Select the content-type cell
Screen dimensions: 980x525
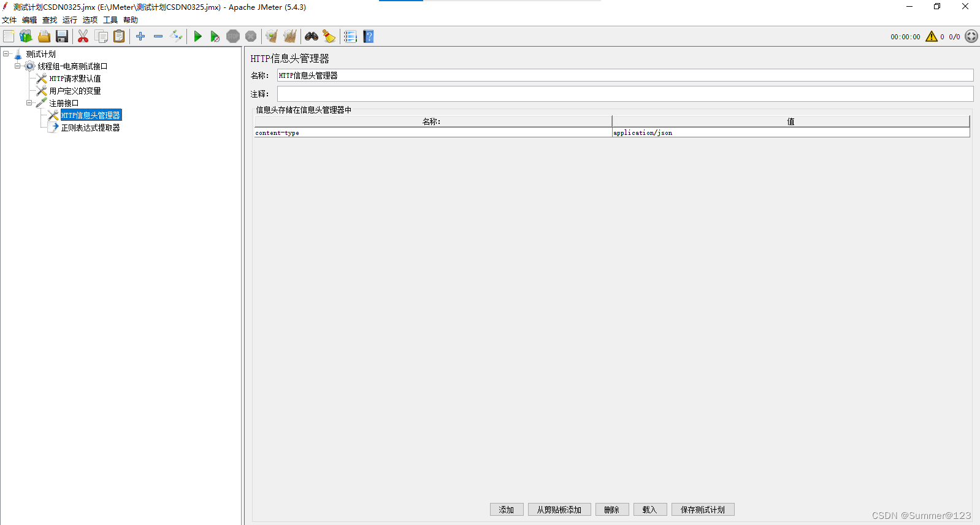pos(433,132)
